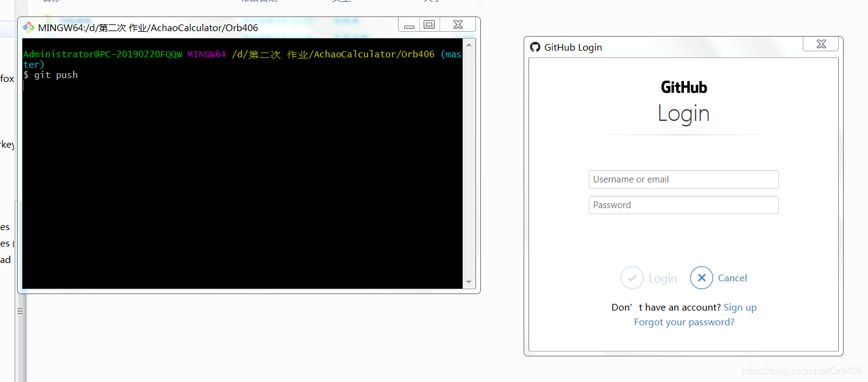This screenshot has height=382, width=868.
Task: Open the Sign up link
Action: (x=740, y=307)
